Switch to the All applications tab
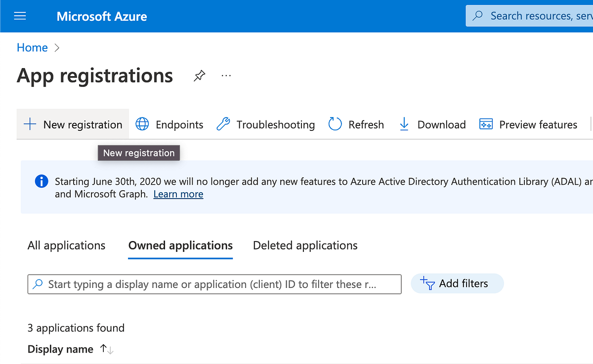The height and width of the screenshot is (364, 593). pyautogui.click(x=67, y=245)
